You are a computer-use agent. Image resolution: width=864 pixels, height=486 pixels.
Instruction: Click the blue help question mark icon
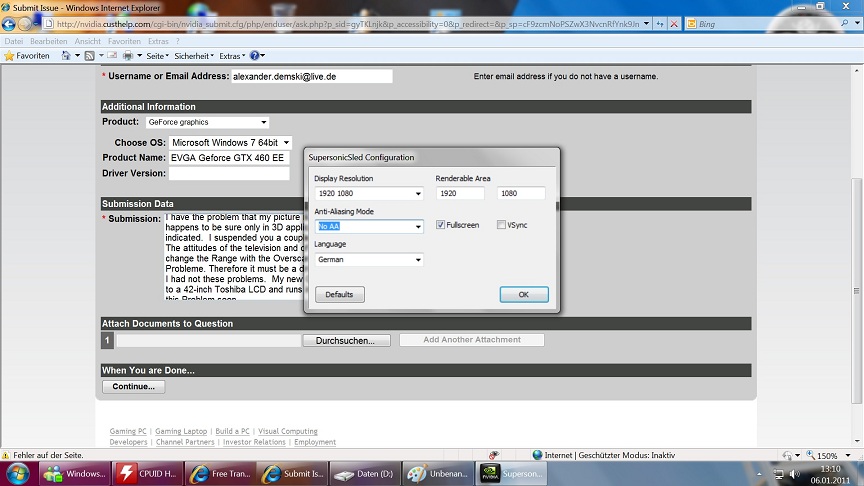pos(254,56)
